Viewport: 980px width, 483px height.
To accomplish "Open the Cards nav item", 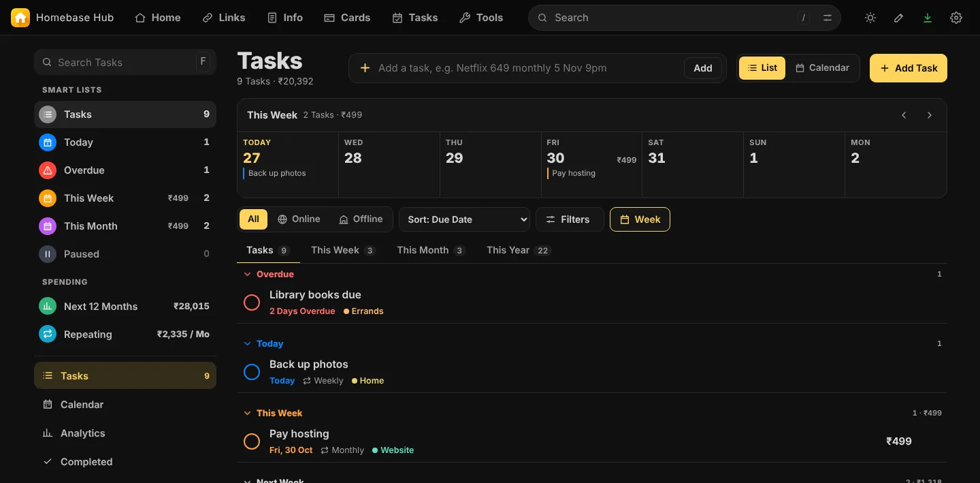I will point(347,18).
